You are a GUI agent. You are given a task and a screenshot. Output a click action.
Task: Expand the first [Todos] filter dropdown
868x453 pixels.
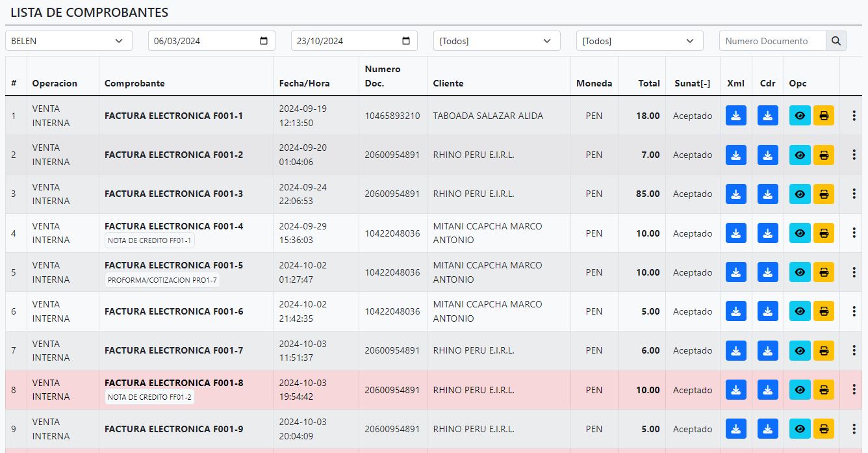pos(496,41)
